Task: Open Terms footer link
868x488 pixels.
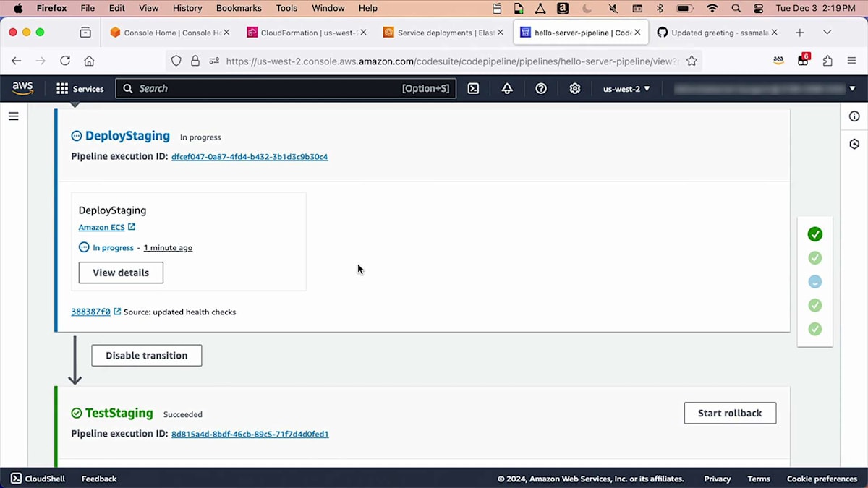Action: click(759, 479)
